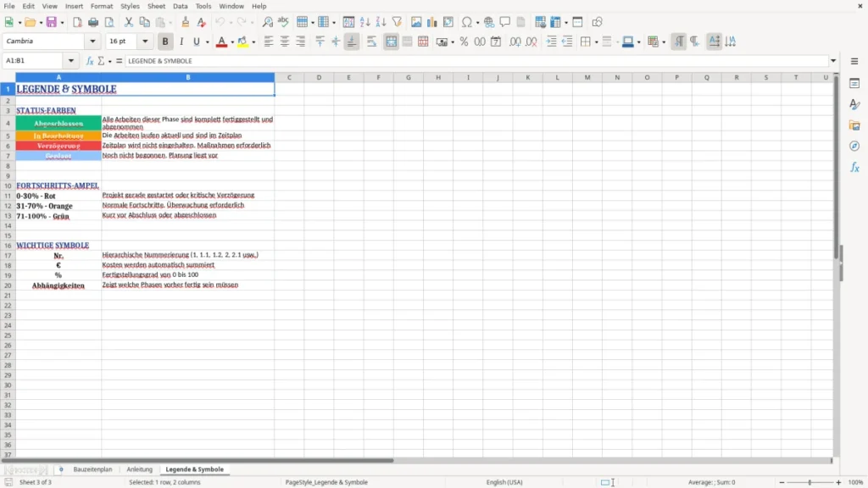The width and height of the screenshot is (868, 488).
Task: Toggle Align Top
Action: coord(320,42)
